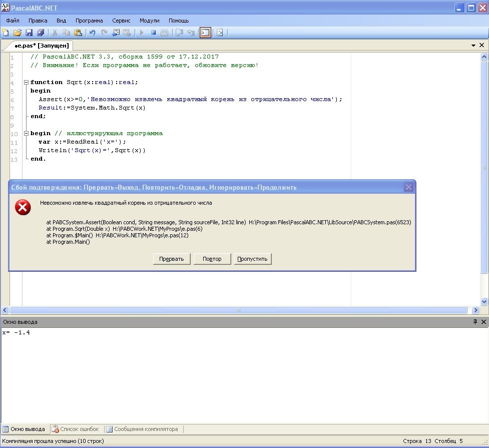
Task: Click the compile icon in toolbar
Action: 164,33
